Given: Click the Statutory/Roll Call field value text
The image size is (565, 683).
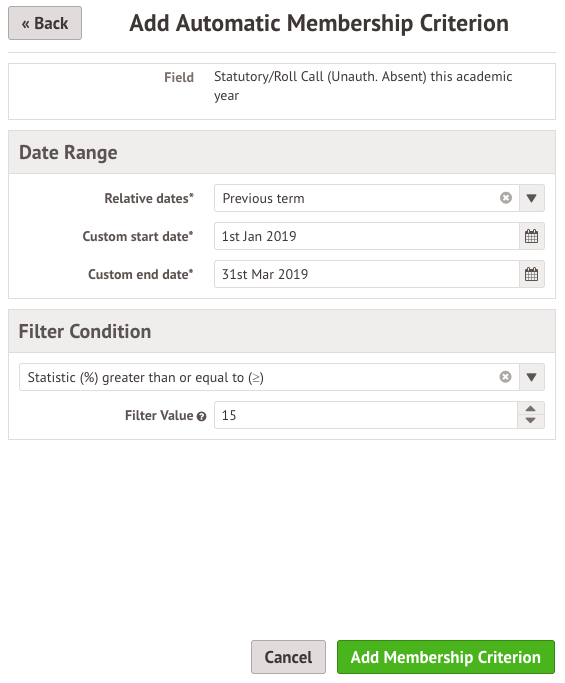Looking at the screenshot, I should point(363,86).
